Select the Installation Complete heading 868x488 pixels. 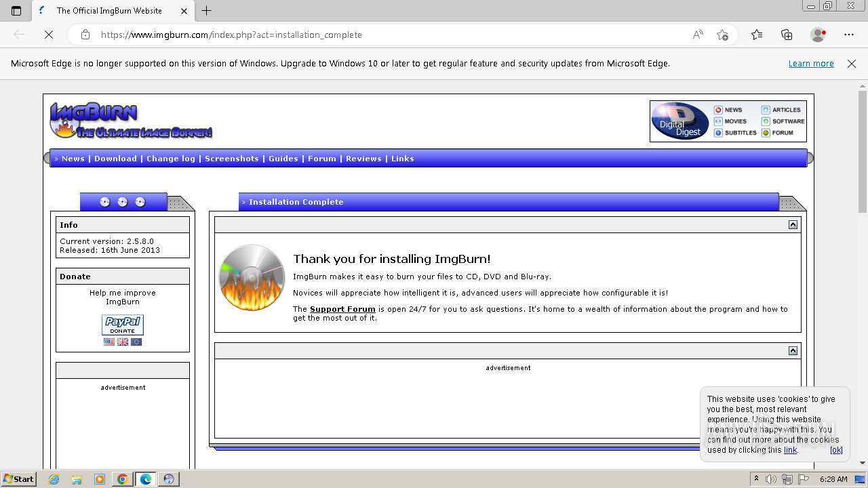296,202
